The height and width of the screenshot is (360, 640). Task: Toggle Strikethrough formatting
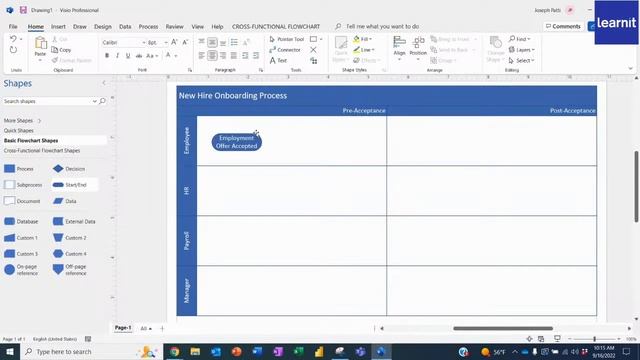[139, 56]
